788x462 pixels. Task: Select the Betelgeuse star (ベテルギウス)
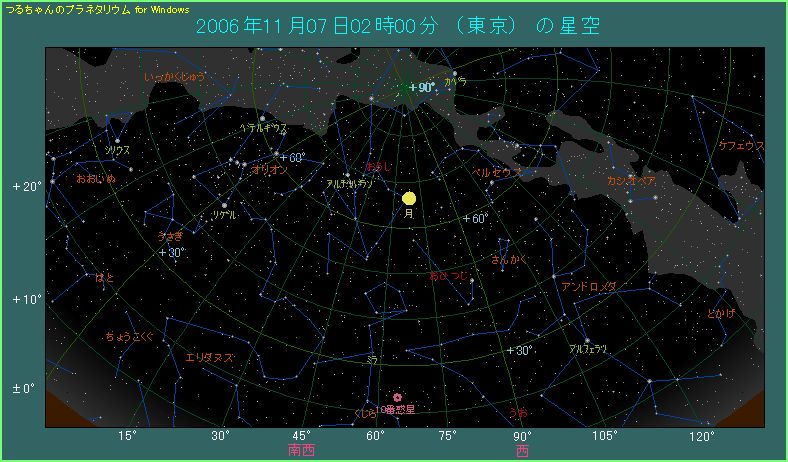coord(275,153)
